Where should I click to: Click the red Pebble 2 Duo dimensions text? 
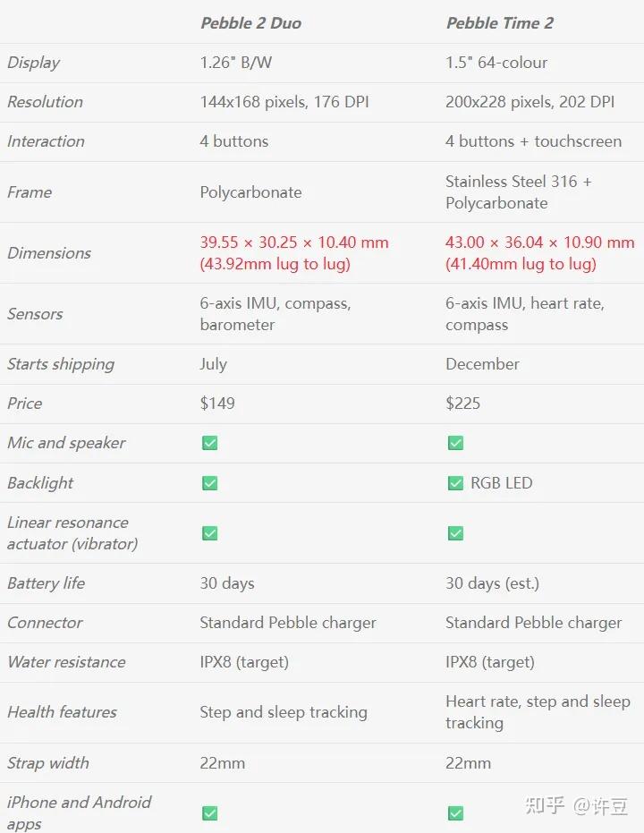294,253
